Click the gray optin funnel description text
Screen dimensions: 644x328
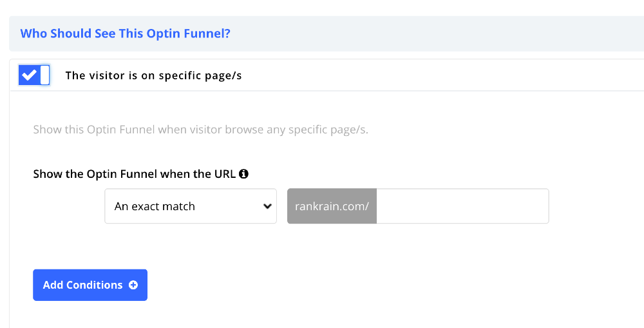(200, 130)
